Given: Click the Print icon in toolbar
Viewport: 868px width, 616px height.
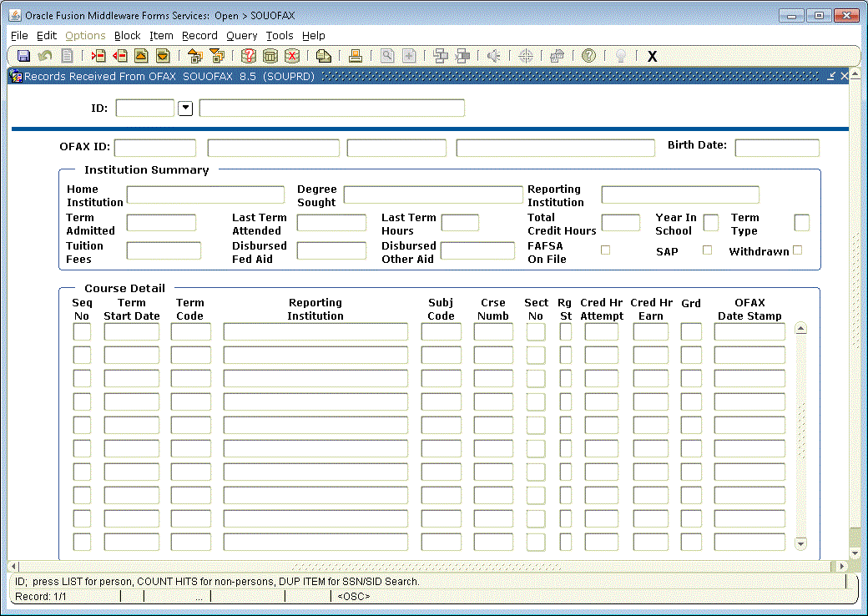Looking at the screenshot, I should [x=355, y=56].
